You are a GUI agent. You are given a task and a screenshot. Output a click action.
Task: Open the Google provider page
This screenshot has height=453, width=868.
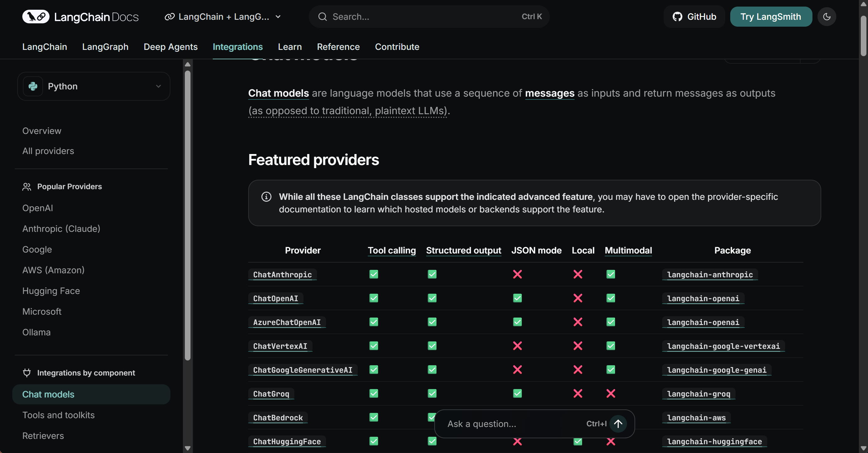coord(37,249)
